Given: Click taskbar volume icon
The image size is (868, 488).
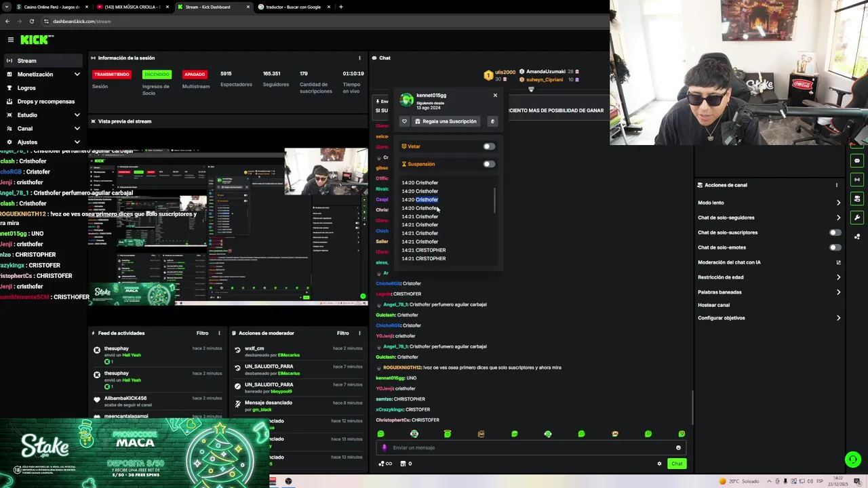Looking at the screenshot, I should [809, 481].
